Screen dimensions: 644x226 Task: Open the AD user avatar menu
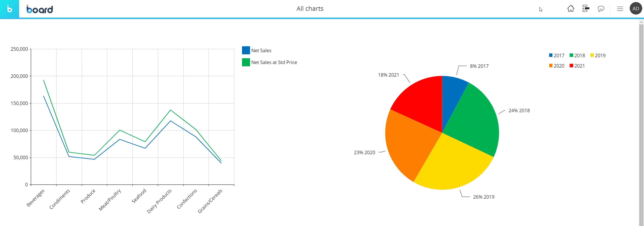636,9
